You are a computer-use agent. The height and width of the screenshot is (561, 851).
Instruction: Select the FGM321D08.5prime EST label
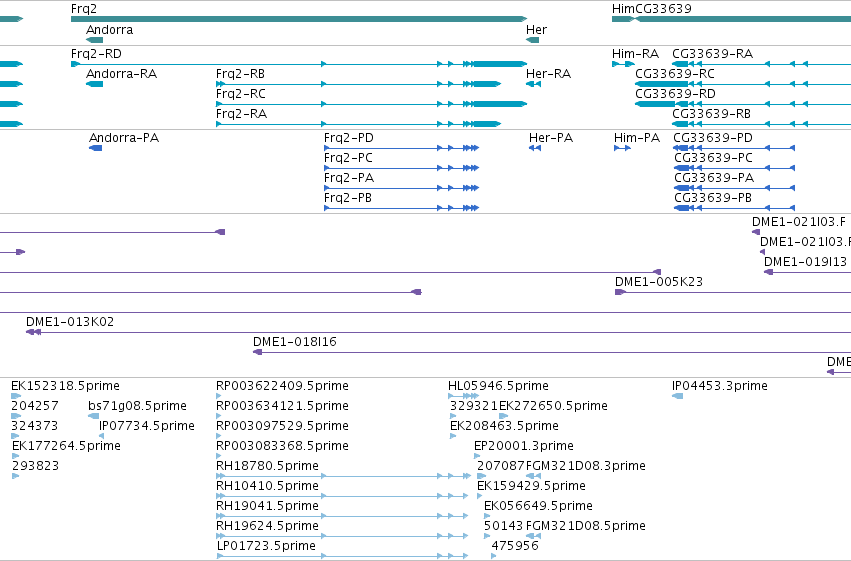coord(586,526)
